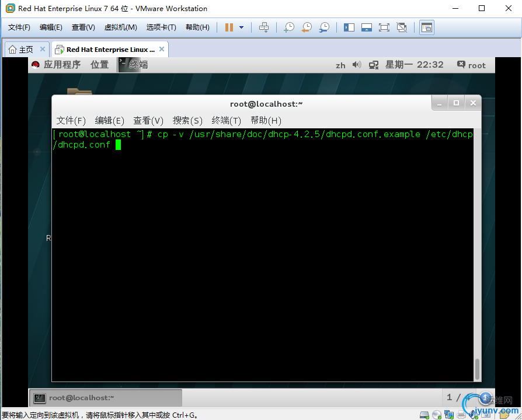
Task: Open the GNOME 应用程序 menu
Action: (62, 65)
